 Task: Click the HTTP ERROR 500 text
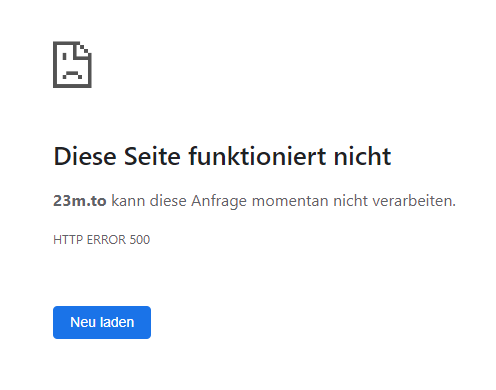pos(102,240)
